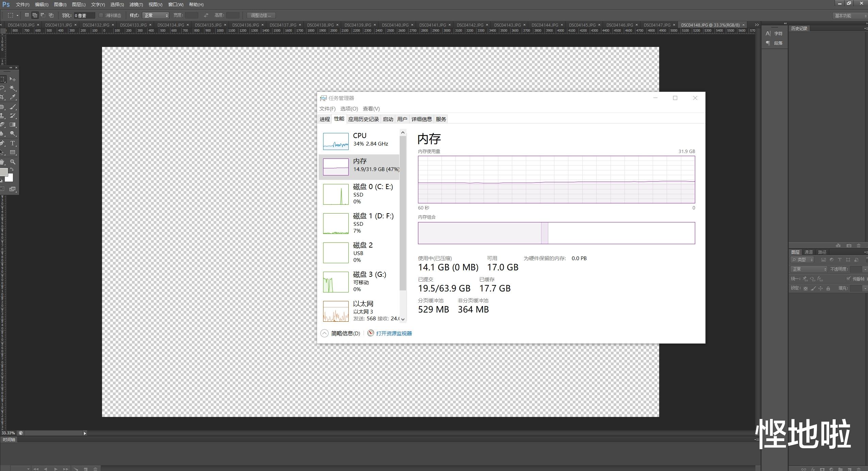The width and height of the screenshot is (868, 471).
Task: Close the DSC04135.JPG document tab
Action: pos(225,25)
